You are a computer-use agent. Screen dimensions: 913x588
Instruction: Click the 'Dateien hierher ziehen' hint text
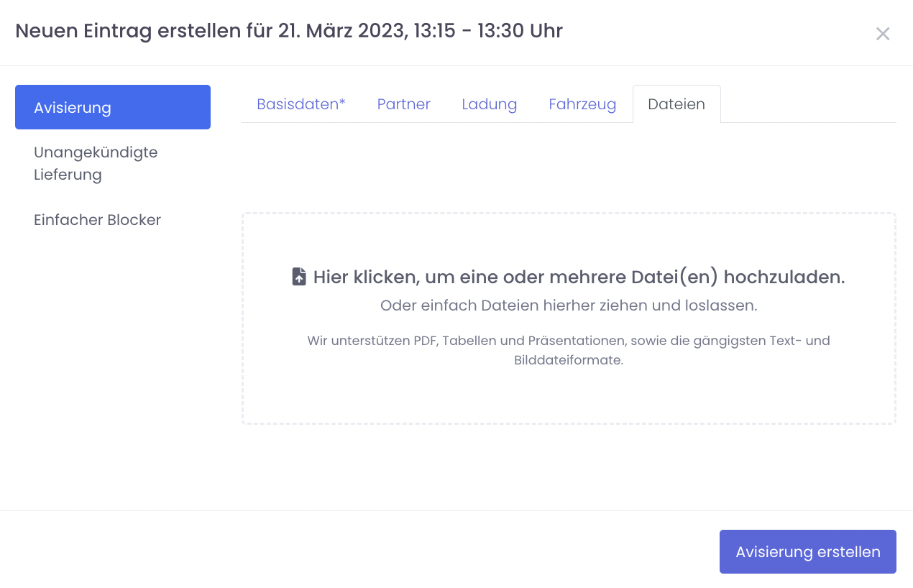coord(568,306)
